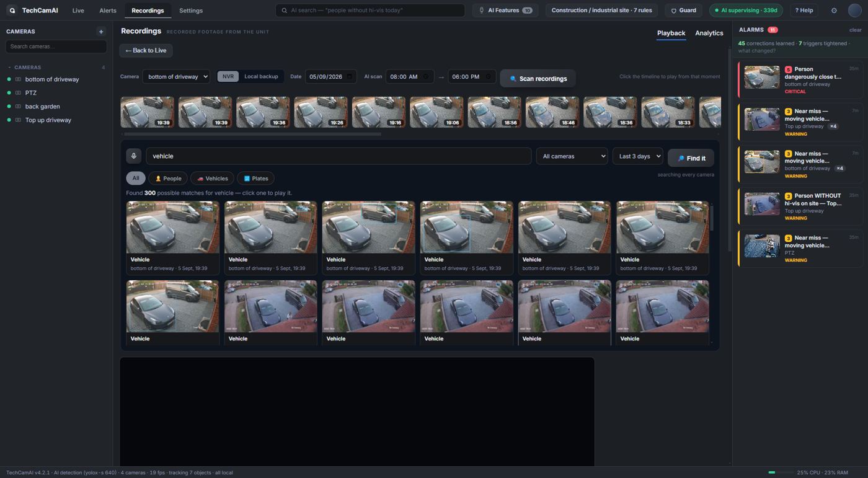Open the Camera dropdown bottom of driveway
The image size is (868, 478).
pyautogui.click(x=176, y=76)
